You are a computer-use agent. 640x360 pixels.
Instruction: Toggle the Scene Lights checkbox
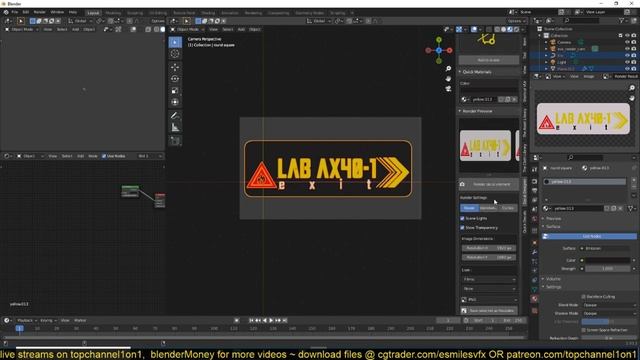pos(462,218)
